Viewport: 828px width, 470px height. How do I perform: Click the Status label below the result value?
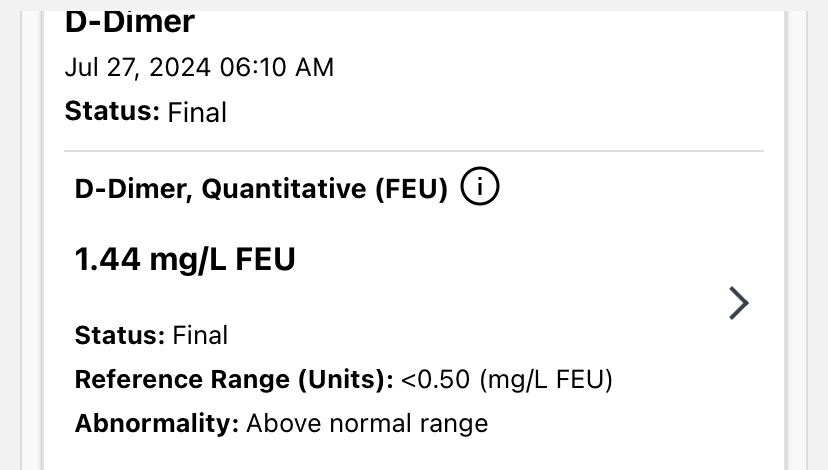[x=120, y=335]
